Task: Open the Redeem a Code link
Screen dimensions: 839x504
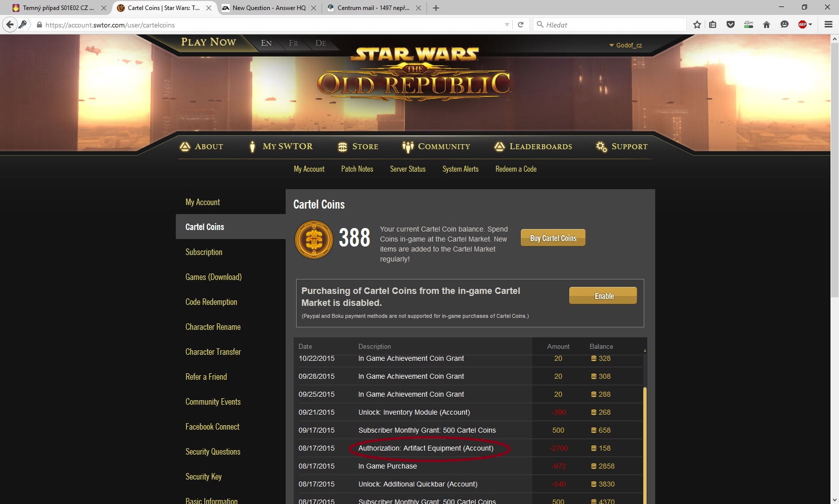Action: 516,169
